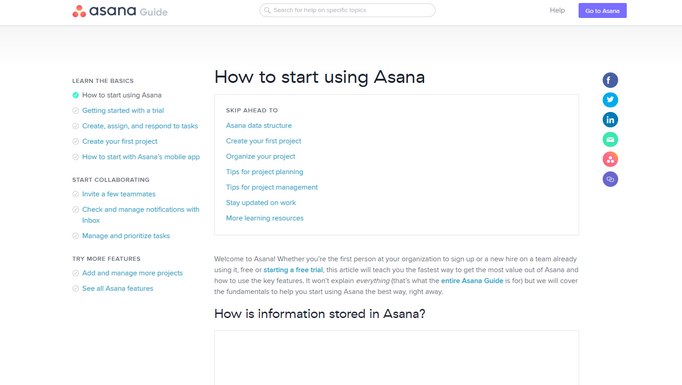Click the checkmark beside Check and manage notifications
Image resolution: width=682 pixels, height=385 pixels.
click(x=75, y=210)
